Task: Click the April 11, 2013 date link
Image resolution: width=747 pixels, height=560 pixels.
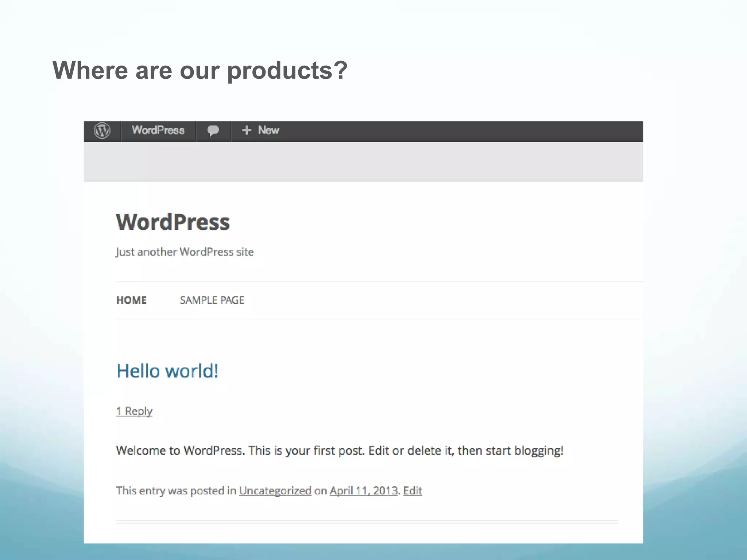Action: coord(364,491)
